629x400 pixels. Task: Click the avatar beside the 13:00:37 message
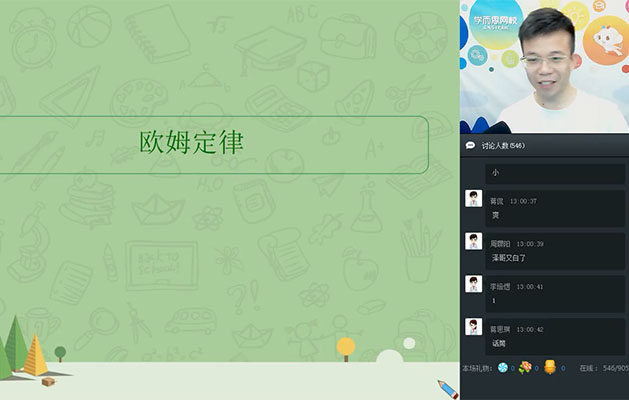point(473,199)
